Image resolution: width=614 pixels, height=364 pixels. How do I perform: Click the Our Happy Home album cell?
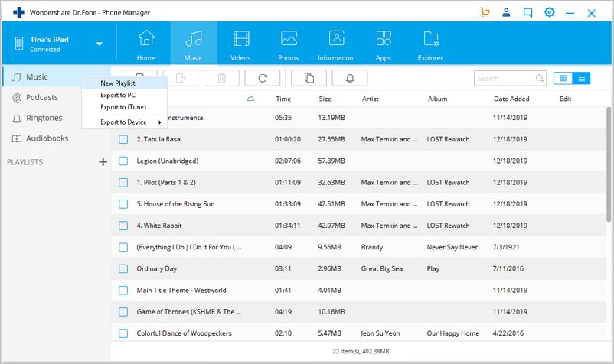[x=453, y=333]
